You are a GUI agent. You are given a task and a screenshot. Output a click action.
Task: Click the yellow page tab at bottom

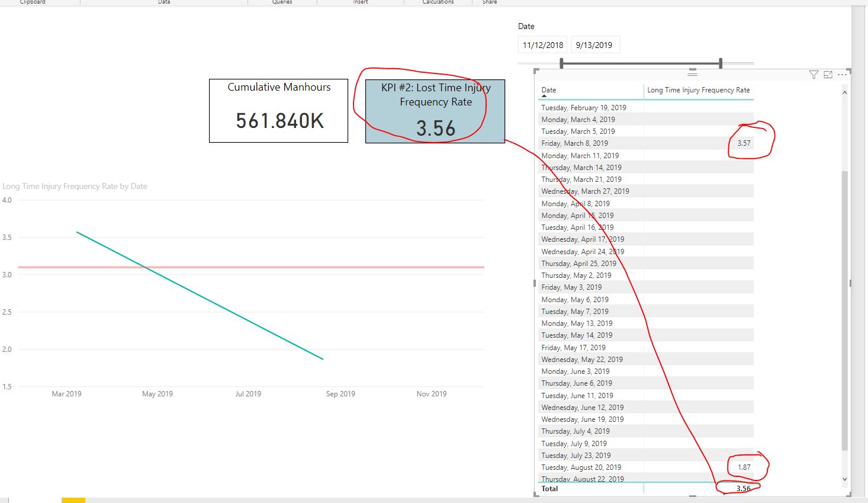(73, 501)
